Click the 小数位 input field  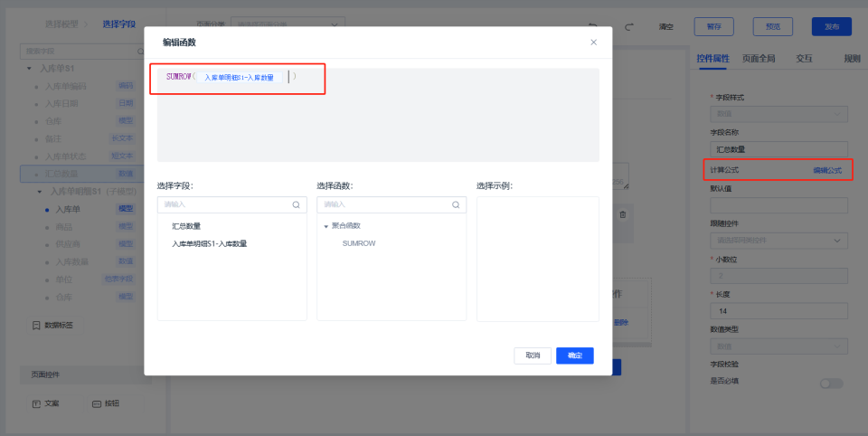click(x=778, y=276)
